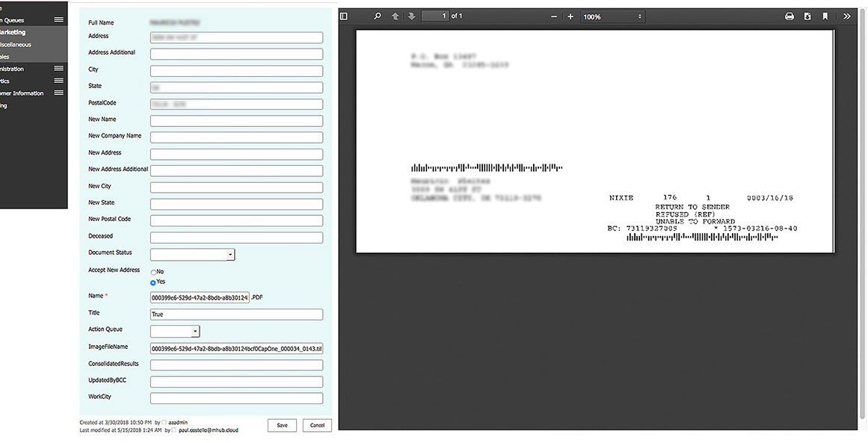The width and height of the screenshot is (868, 443).
Task: Zoom in the PDF with plus
Action: (570, 16)
